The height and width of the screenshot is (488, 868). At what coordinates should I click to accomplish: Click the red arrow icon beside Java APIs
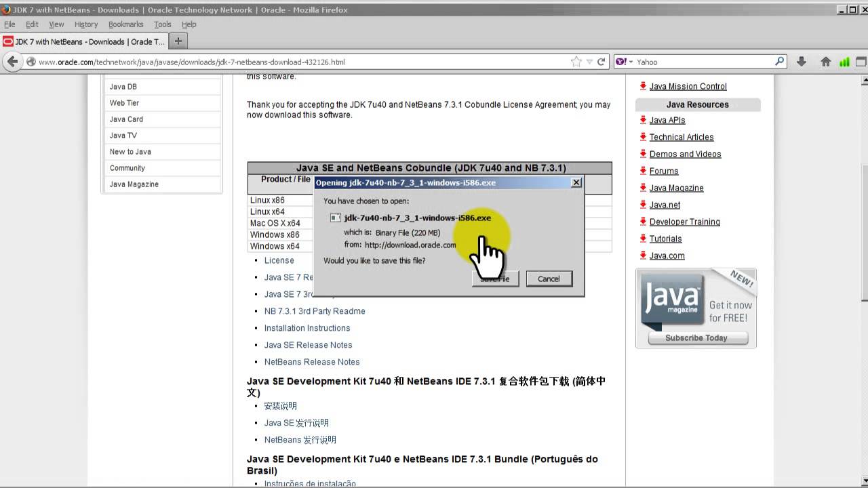click(643, 120)
